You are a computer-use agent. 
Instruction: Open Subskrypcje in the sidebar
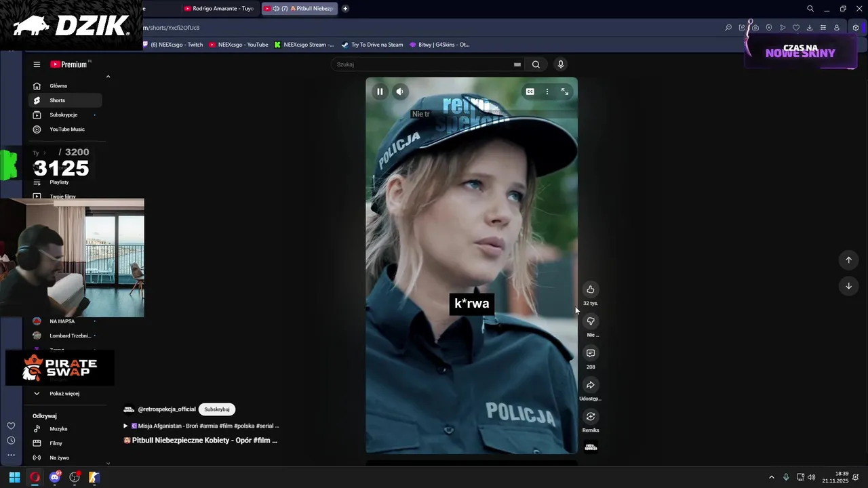coord(65,115)
